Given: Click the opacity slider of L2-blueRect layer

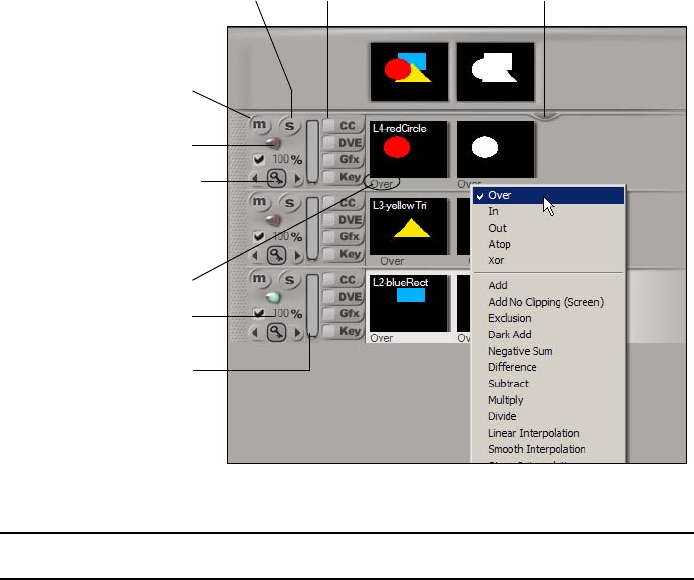Looking at the screenshot, I should coord(312,305).
